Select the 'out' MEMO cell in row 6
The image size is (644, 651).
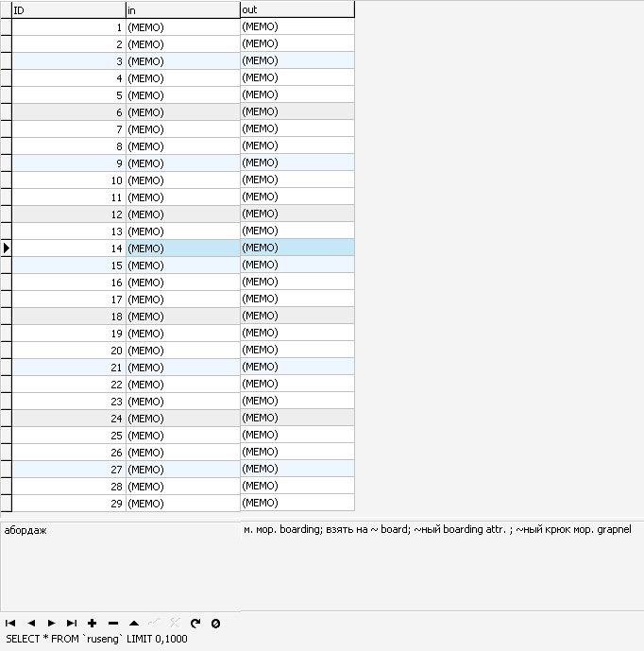pyautogui.click(x=297, y=111)
